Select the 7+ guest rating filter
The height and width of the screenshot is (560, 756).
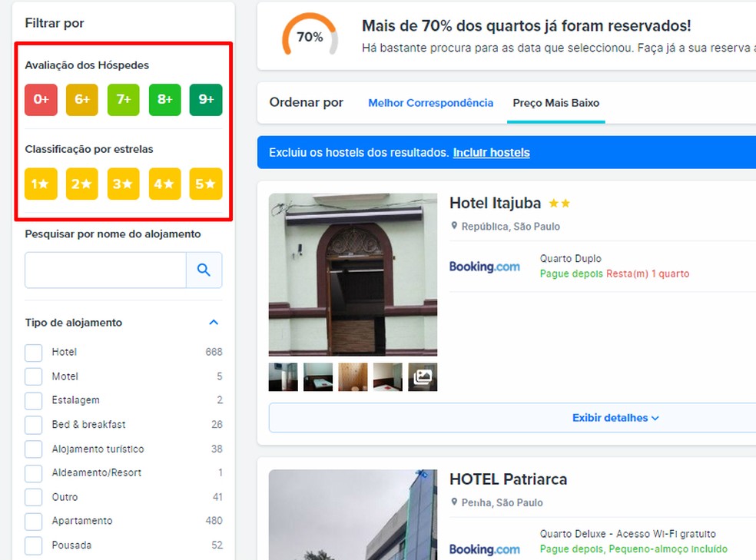[x=123, y=100]
